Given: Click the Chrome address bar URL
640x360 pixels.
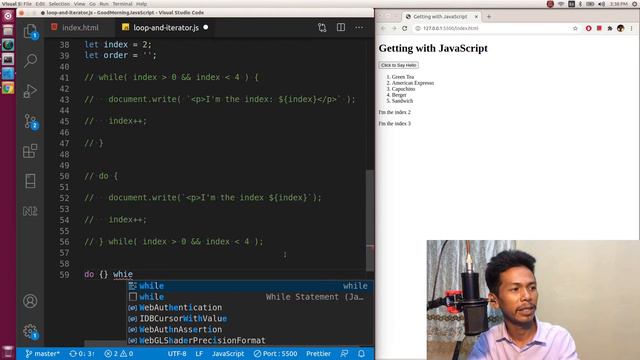Looking at the screenshot, I should pyautogui.click(x=450, y=28).
